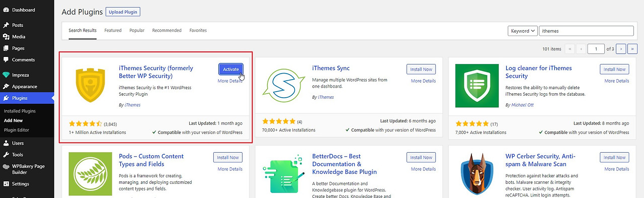Go to last page of results
644x198 pixels.
(633, 49)
